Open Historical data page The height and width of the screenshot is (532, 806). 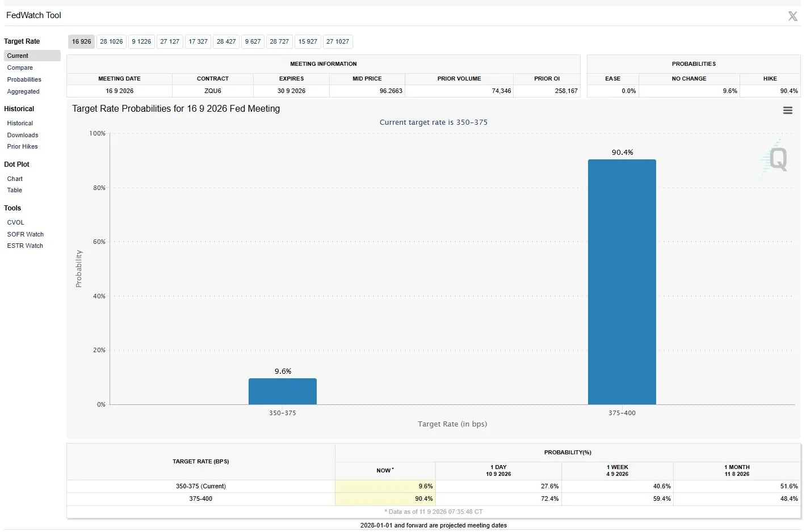20,123
